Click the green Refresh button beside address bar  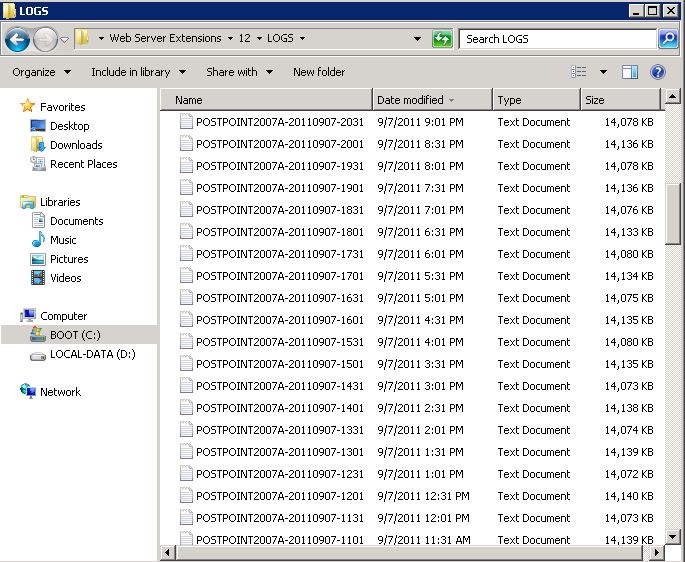[x=442, y=39]
